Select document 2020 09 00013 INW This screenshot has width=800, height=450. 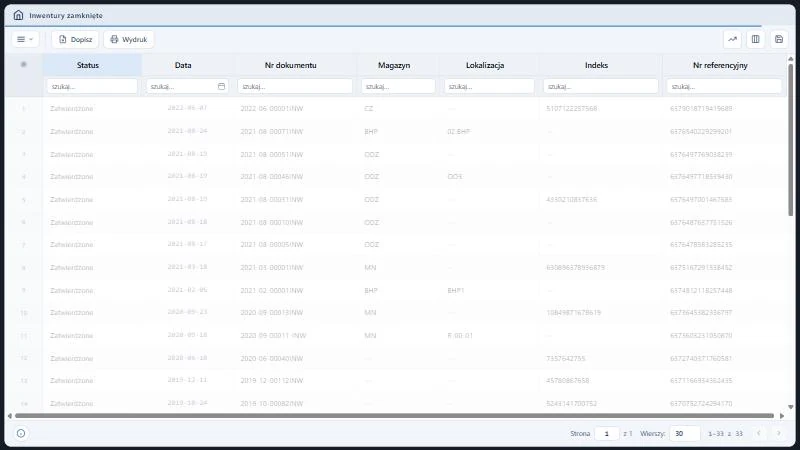[271, 312]
